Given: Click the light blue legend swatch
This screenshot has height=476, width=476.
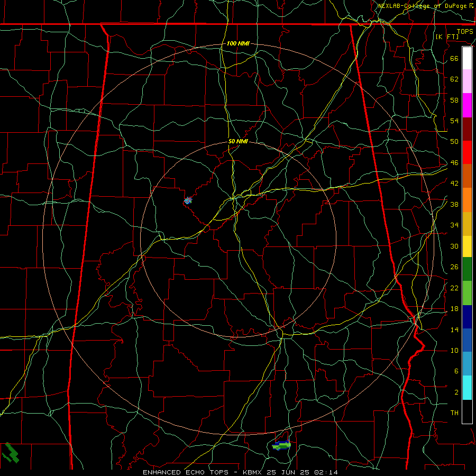Looking at the screenshot, I should pyautogui.click(x=467, y=364).
